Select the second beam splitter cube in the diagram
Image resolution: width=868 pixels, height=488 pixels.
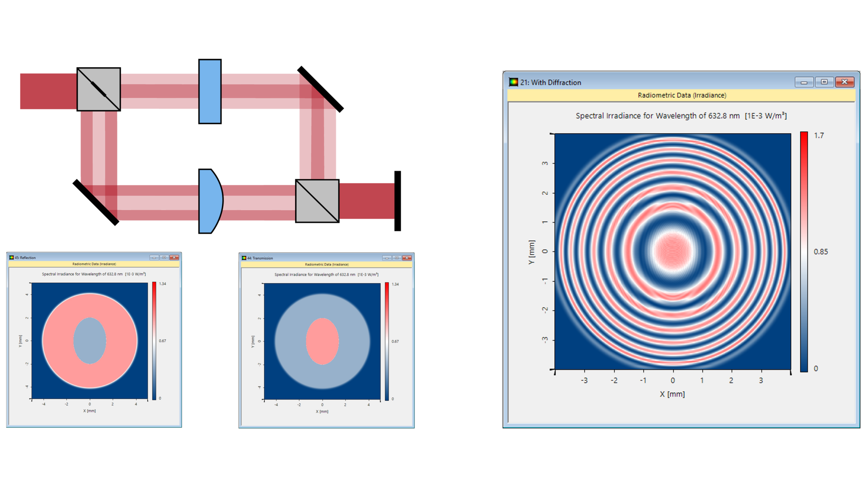(x=317, y=200)
